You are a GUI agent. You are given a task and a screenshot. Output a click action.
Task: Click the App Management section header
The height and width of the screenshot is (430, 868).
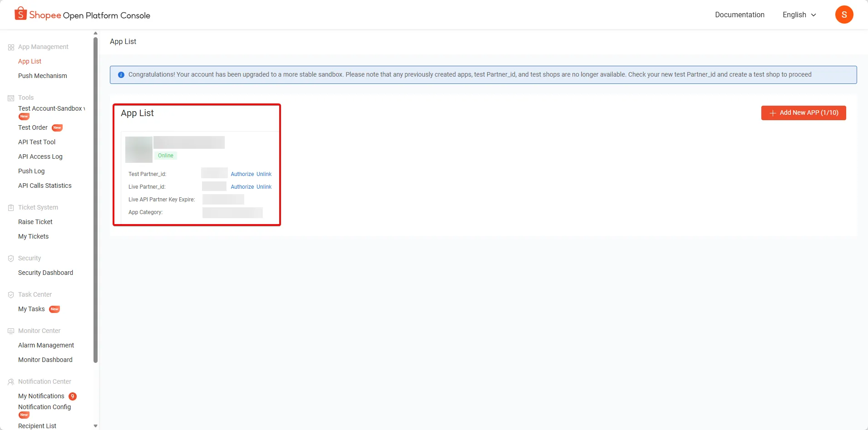pos(43,47)
